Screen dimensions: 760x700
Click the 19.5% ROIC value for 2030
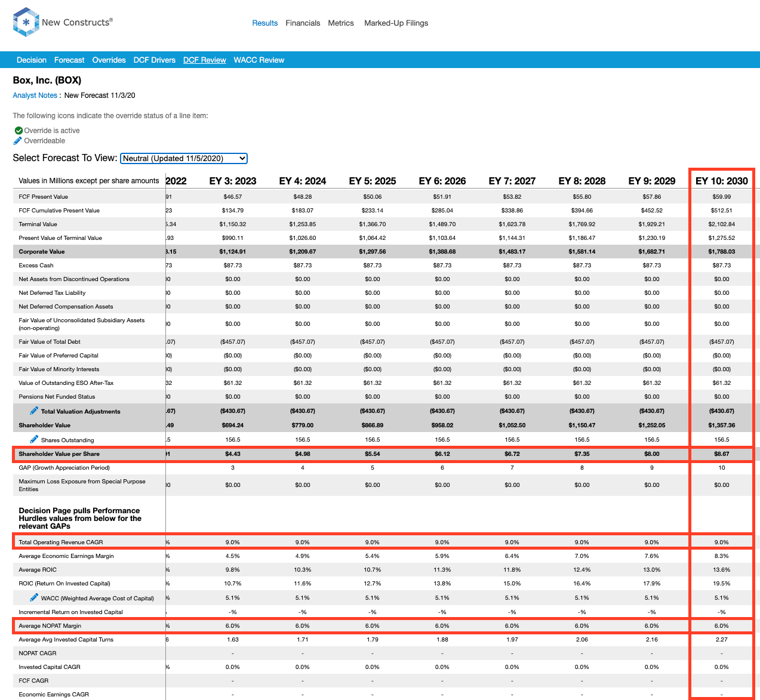(722, 584)
